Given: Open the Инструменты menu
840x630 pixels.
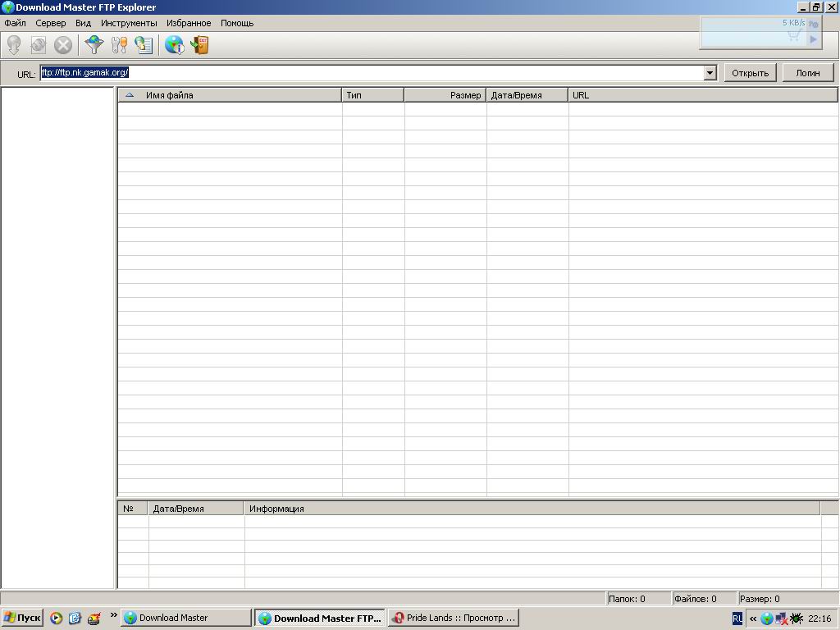Looking at the screenshot, I should point(129,23).
